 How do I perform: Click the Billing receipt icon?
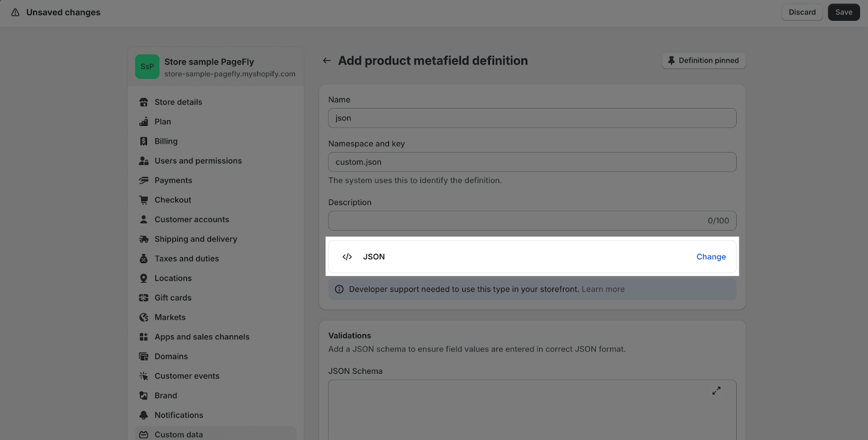coord(144,141)
